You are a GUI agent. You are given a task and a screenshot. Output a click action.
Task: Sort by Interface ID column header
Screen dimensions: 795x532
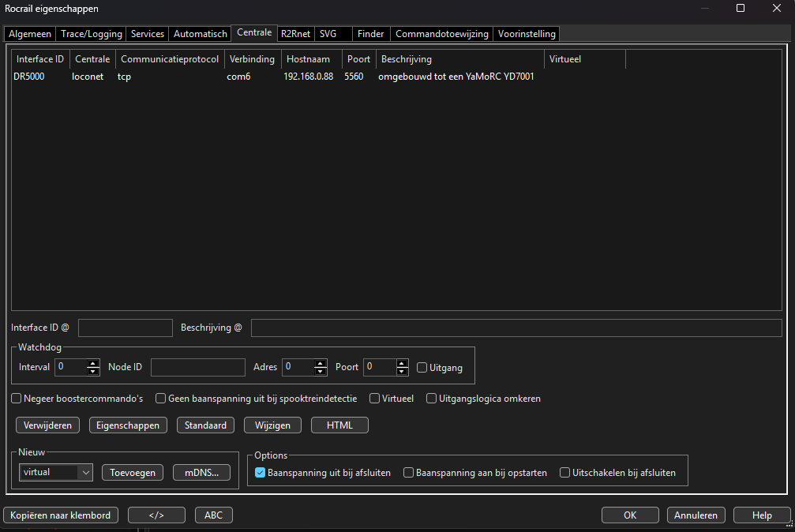click(x=39, y=59)
